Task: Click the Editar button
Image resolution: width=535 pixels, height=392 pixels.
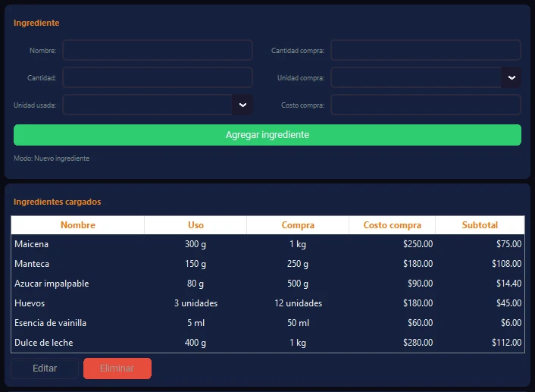Action: 45,368
